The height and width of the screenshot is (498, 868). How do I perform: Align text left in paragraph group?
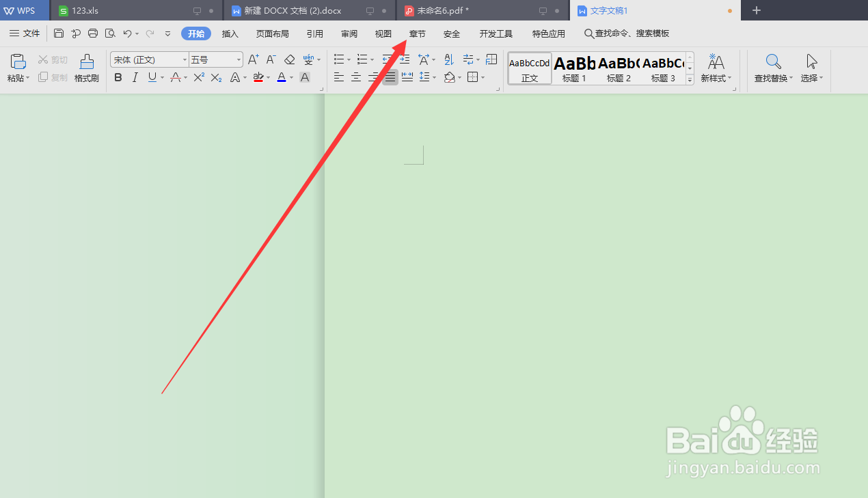339,78
